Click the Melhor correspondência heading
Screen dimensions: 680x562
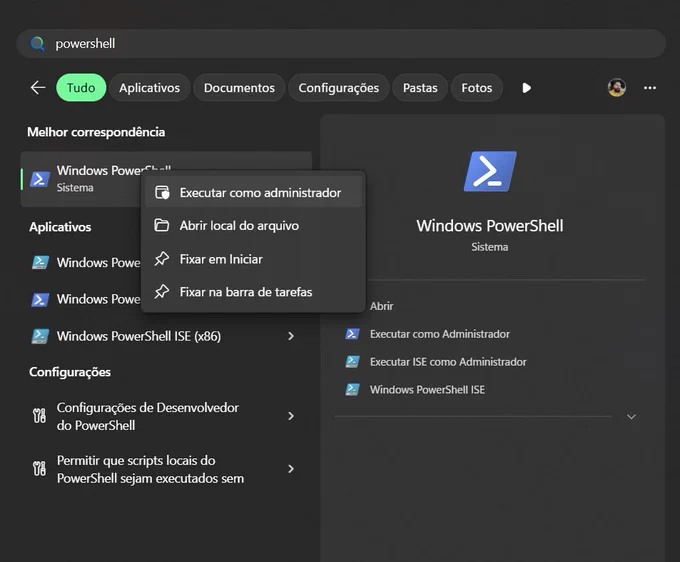click(x=96, y=132)
